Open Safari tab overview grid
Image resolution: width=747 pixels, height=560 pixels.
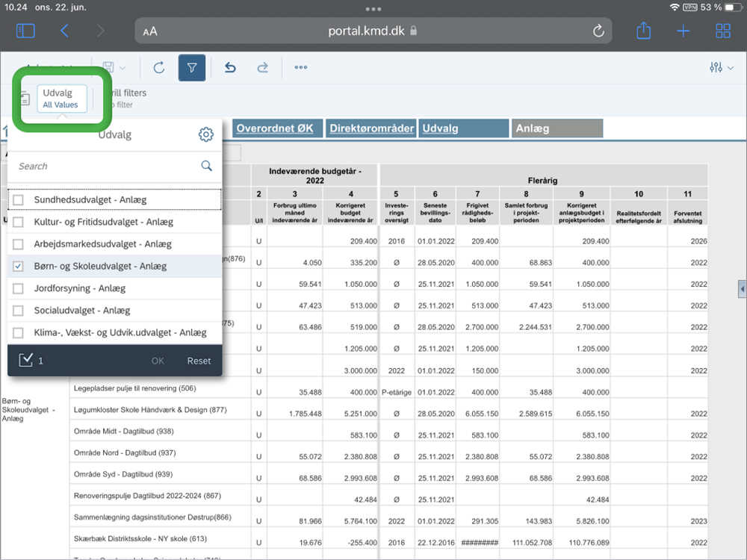(723, 31)
